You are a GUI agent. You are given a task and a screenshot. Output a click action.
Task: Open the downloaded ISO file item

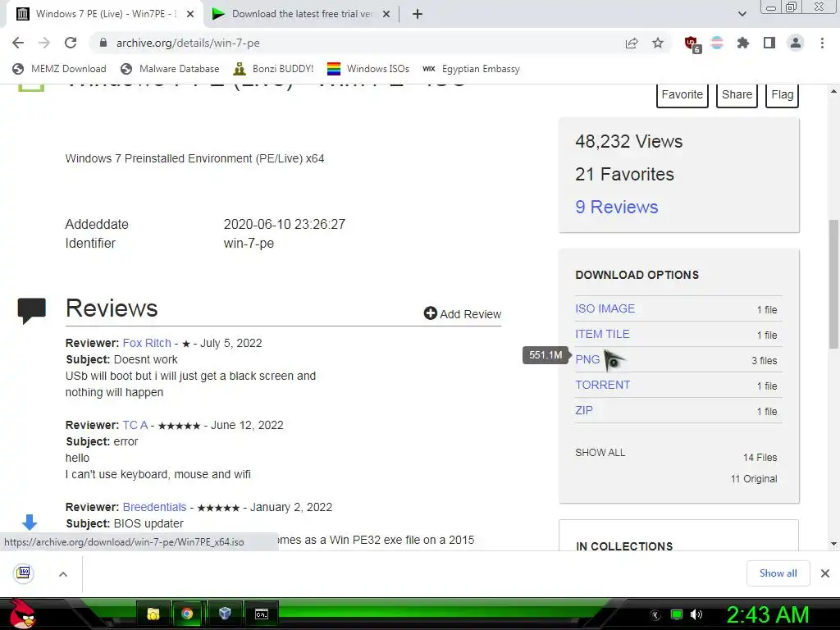(x=24, y=573)
